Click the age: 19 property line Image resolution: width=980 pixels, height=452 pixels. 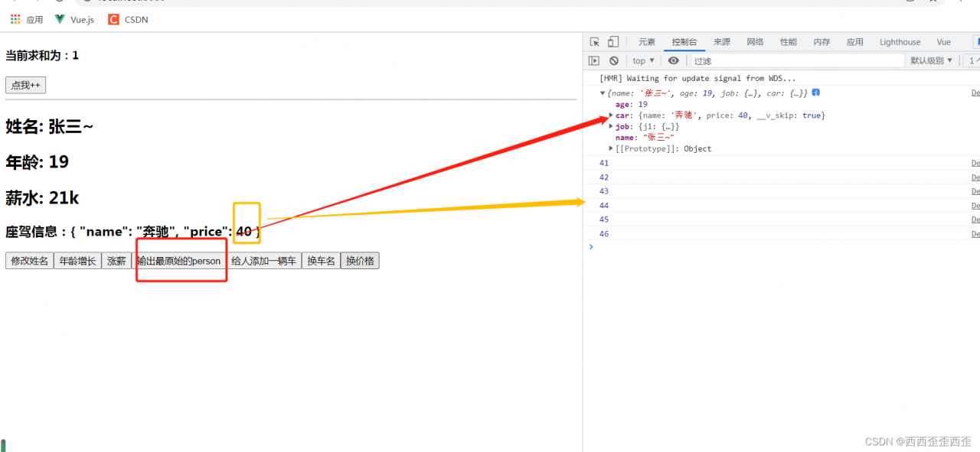632,104
